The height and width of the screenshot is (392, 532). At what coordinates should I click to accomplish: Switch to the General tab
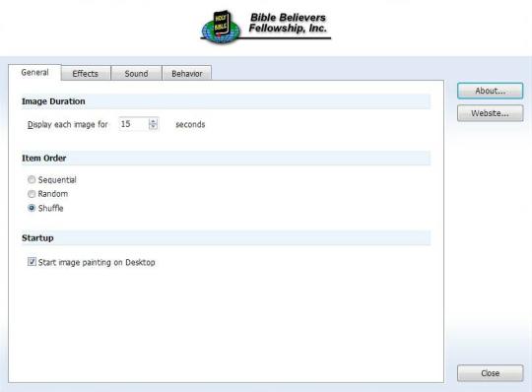[34, 72]
